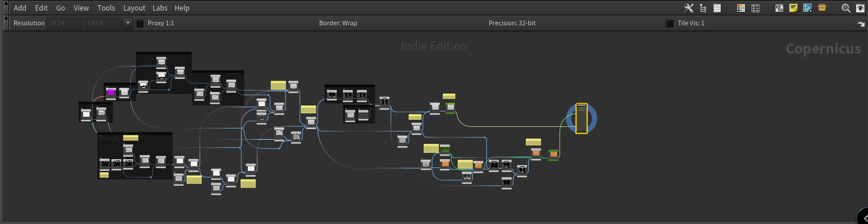Screen dimensions: 868x224
Task: Collapse the menu bar stow arrow
Action: [x=6, y=8]
